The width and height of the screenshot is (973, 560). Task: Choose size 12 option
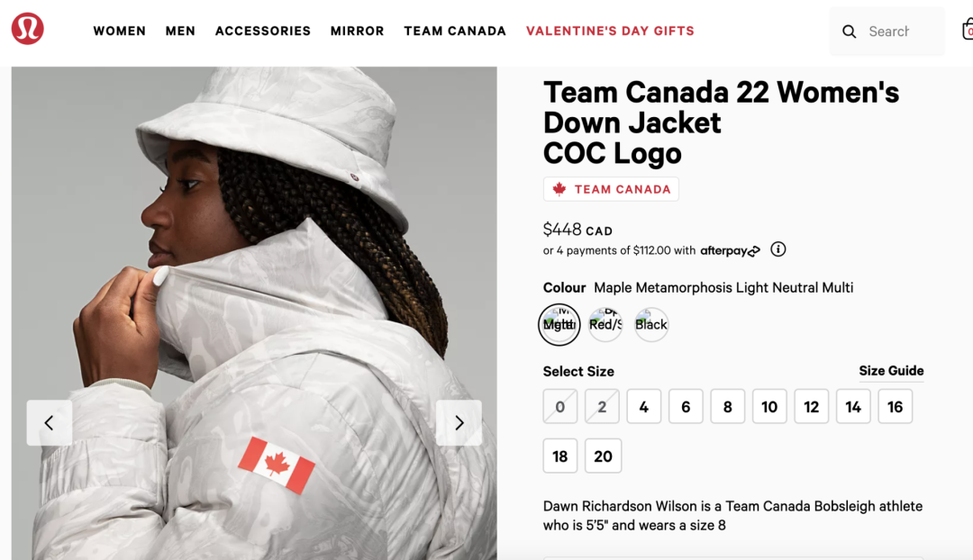coord(811,407)
